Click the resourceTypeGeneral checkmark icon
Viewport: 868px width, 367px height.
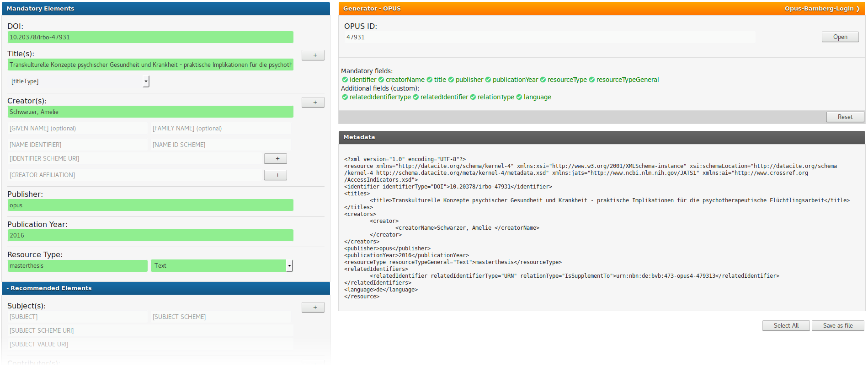(x=592, y=80)
